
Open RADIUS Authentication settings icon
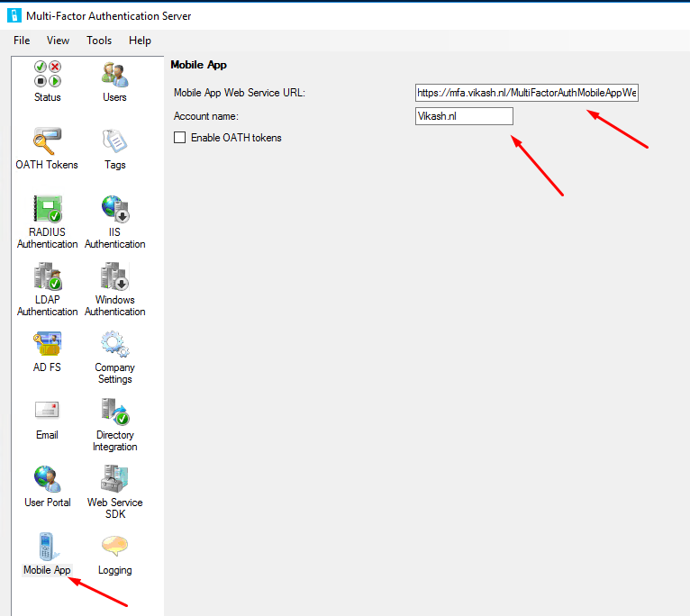[x=48, y=209]
